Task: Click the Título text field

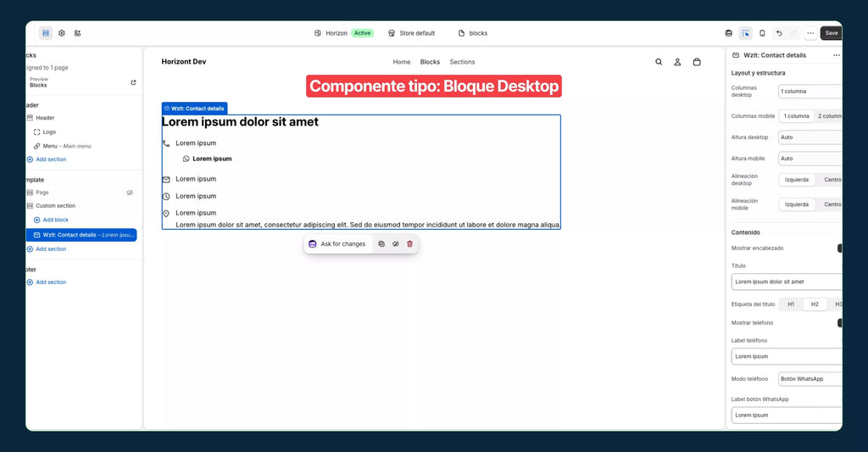Action: pos(787,282)
